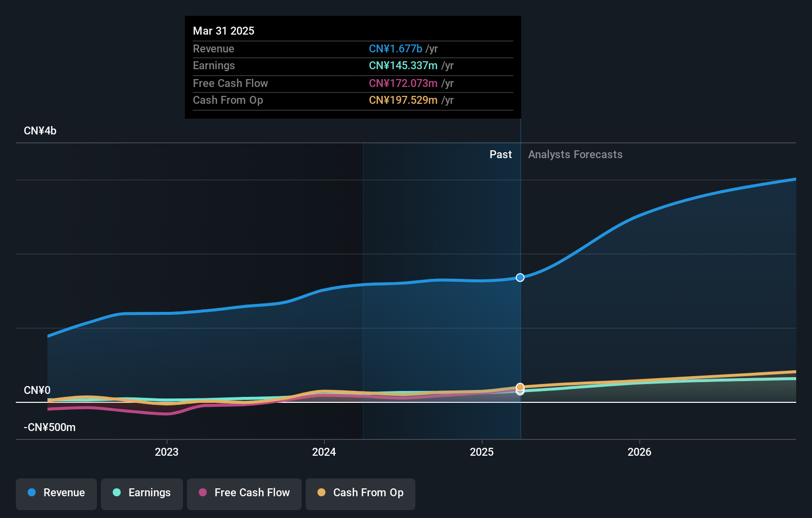
Task: Toggle the Revenue legend button
Action: pos(56,494)
